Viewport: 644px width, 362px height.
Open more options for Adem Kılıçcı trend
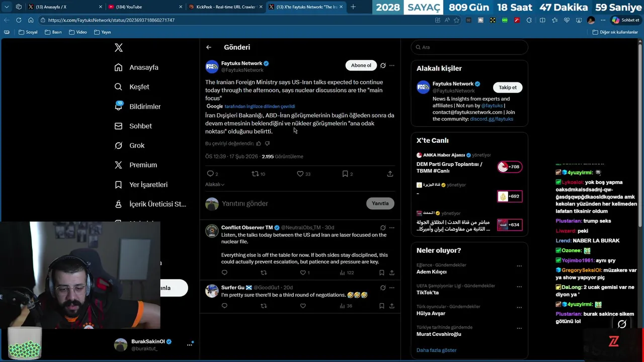click(x=519, y=266)
